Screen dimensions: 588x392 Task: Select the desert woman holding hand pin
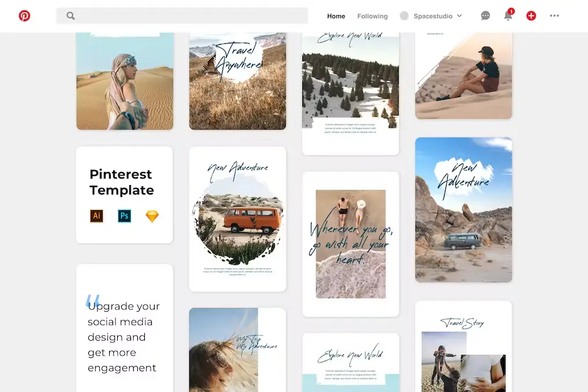tap(125, 81)
